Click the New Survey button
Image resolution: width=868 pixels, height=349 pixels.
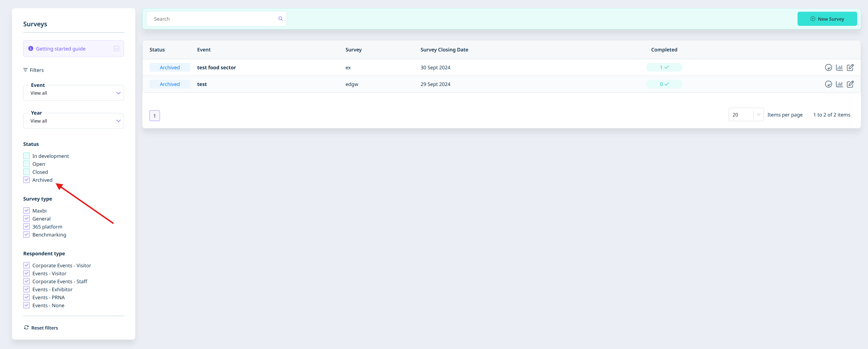(x=827, y=19)
